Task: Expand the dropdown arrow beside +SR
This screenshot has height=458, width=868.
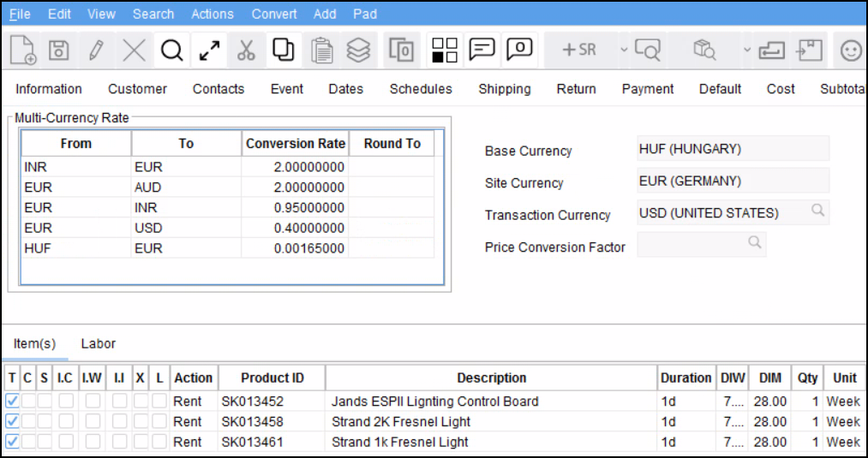Action: pyautogui.click(x=623, y=50)
